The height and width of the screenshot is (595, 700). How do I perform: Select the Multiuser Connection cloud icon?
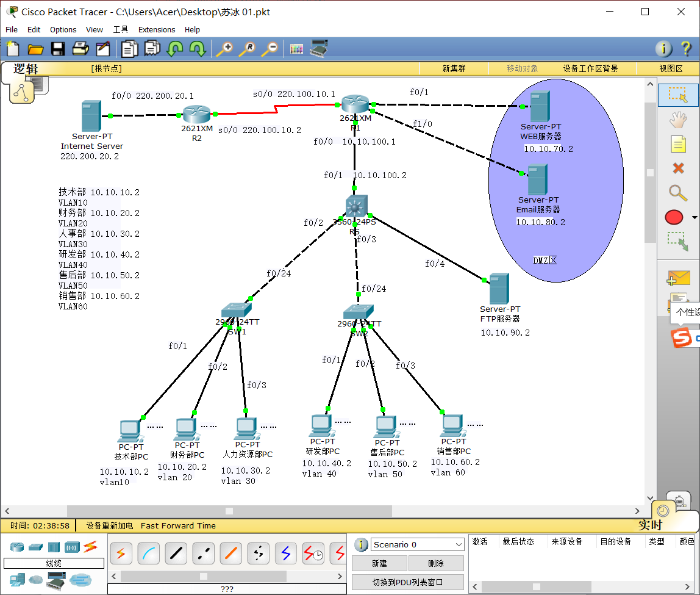pyautogui.click(x=80, y=580)
